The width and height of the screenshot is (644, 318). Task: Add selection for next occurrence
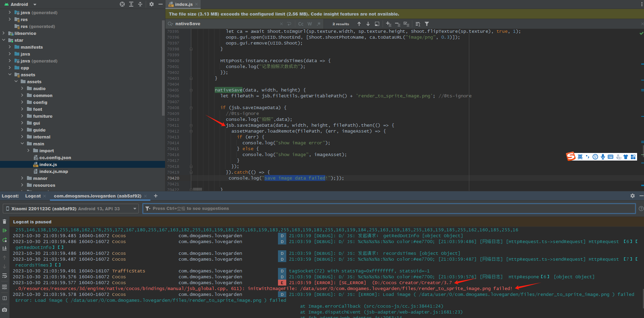pos(388,24)
